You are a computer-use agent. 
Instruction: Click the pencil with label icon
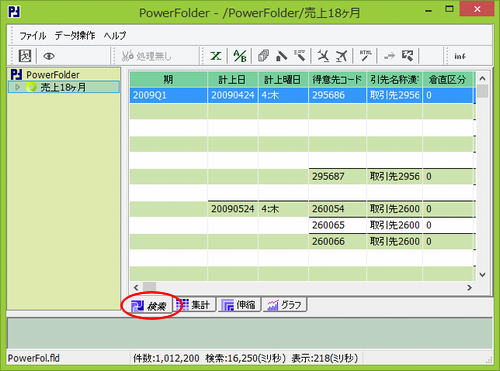(300, 56)
